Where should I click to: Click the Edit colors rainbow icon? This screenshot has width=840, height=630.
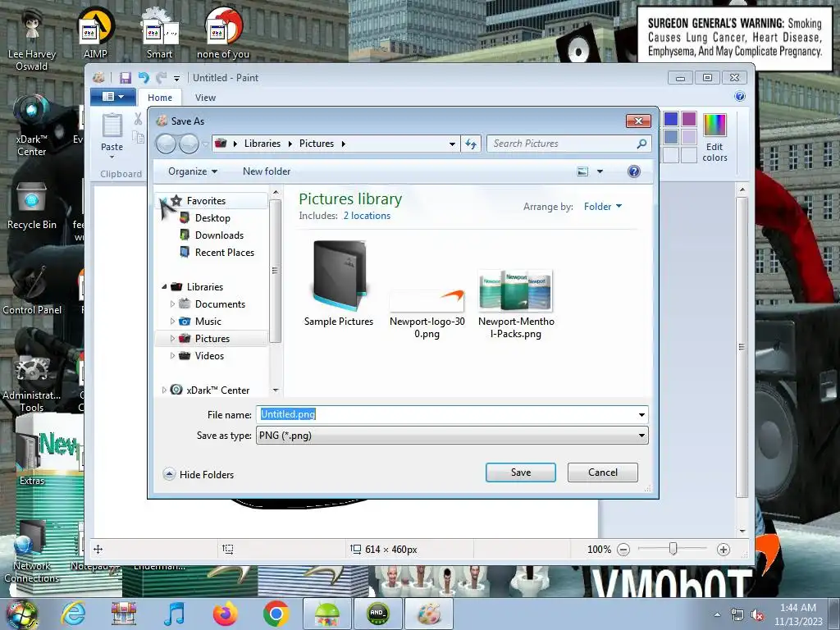pyautogui.click(x=714, y=126)
